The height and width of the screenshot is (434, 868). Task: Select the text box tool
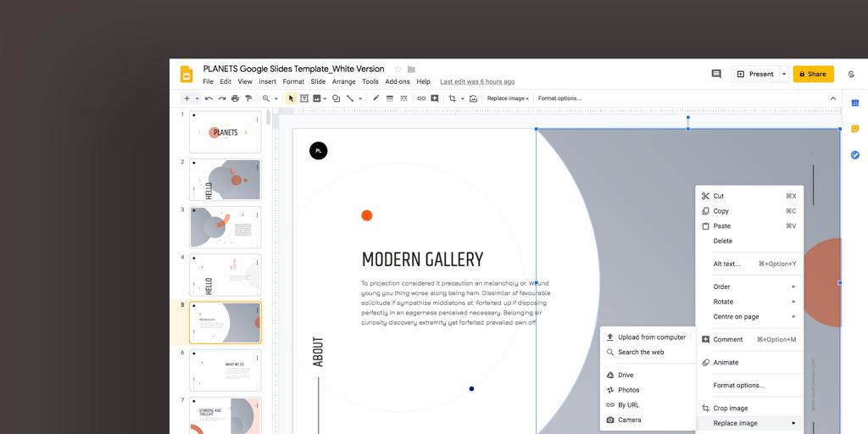pyautogui.click(x=304, y=98)
